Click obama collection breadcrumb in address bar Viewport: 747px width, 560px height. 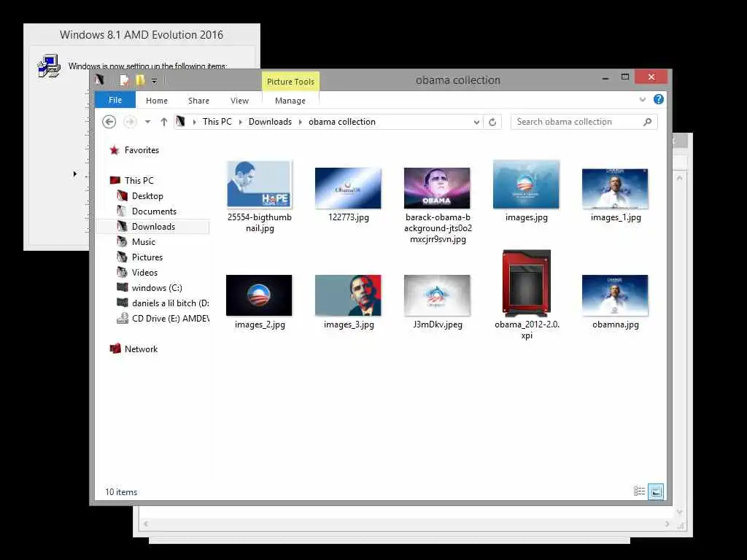coord(342,122)
